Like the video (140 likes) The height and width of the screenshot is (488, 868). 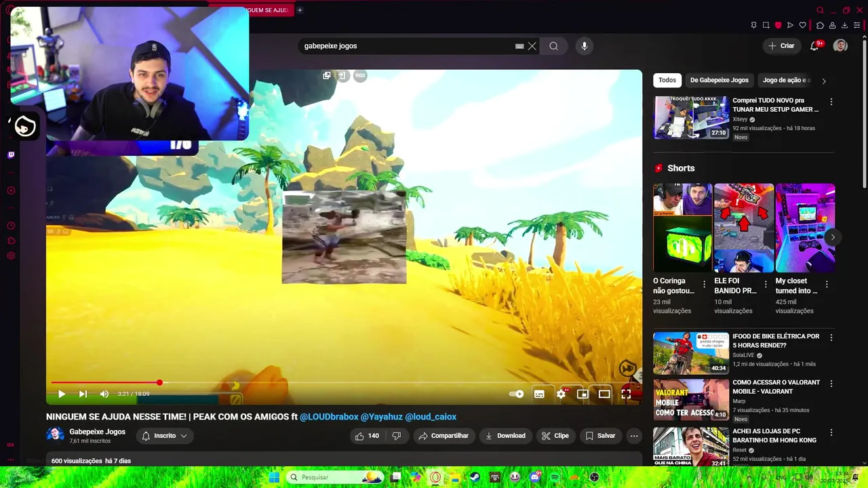[x=367, y=436]
